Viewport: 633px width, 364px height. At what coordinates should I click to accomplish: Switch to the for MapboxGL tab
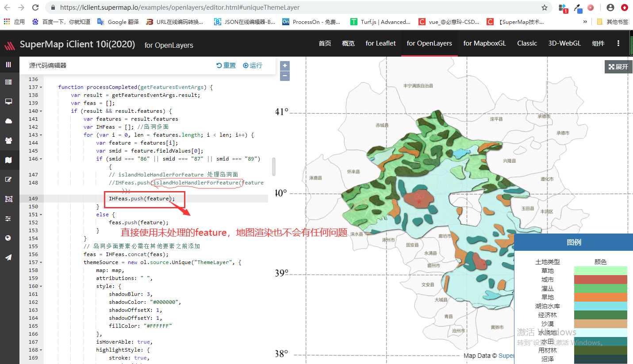click(x=484, y=43)
